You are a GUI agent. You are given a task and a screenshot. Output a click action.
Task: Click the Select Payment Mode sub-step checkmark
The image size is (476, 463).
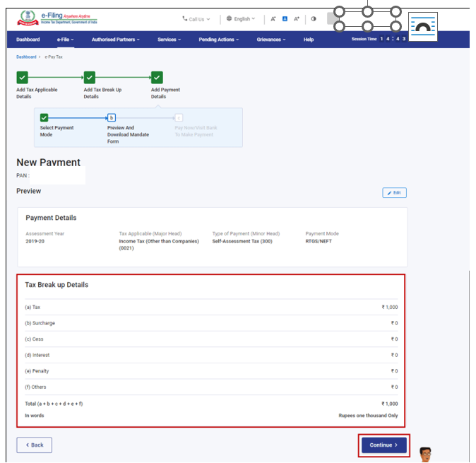pos(44,118)
